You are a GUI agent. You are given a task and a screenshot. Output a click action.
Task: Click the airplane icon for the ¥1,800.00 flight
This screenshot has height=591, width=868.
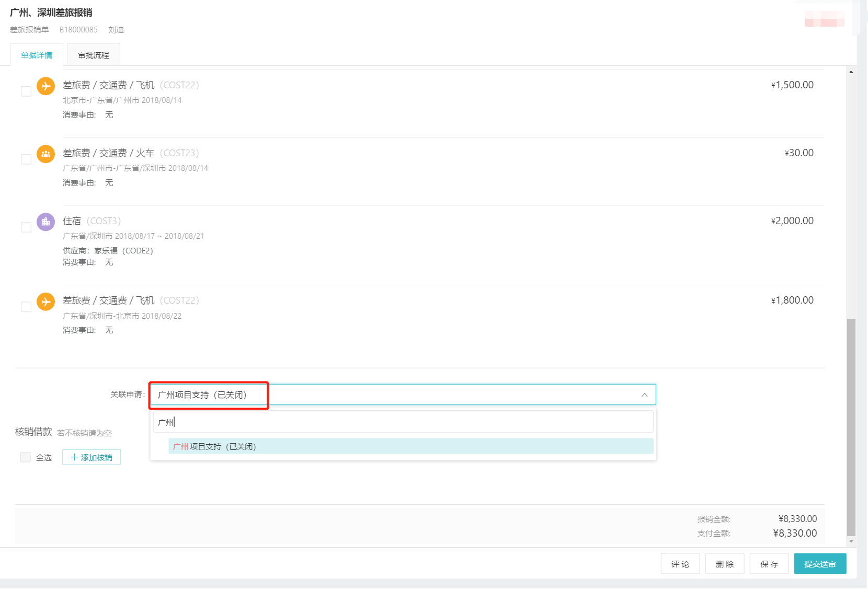point(45,302)
